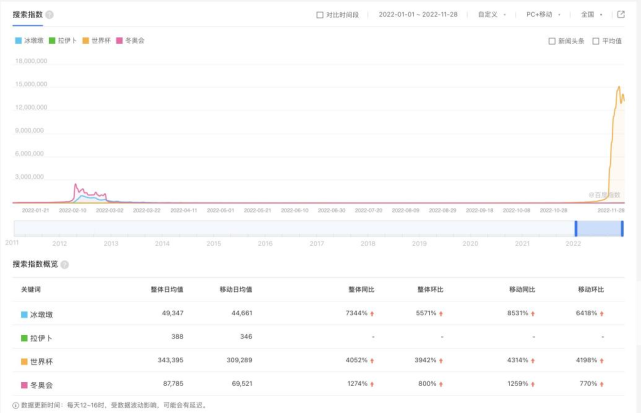This screenshot has height=413, width=641.
Task: Toggle 冰墩墩 legend series
Action: pos(29,40)
